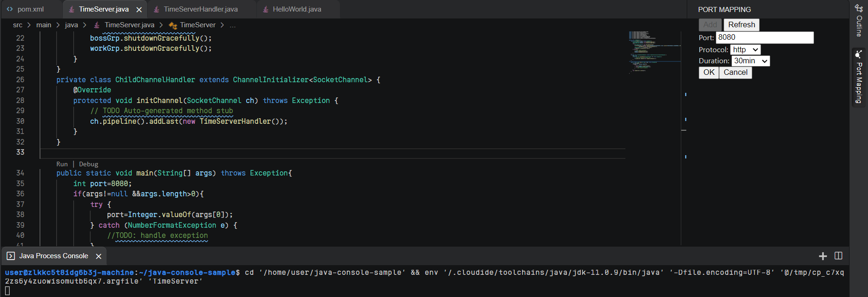Open the HelloWorld.java tab
Screen dimensions: 868x297
pyautogui.click(x=297, y=9)
